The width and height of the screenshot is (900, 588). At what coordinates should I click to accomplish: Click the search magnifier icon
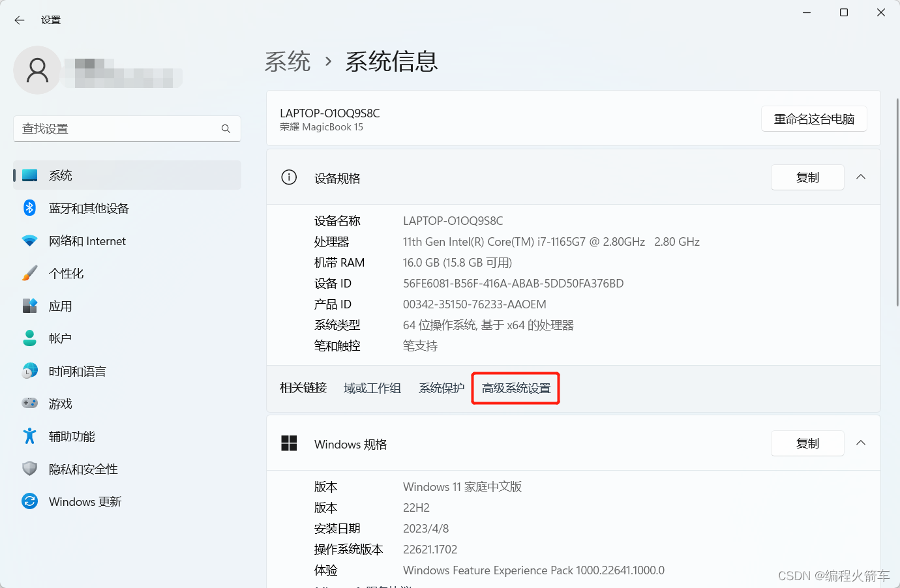pyautogui.click(x=226, y=129)
